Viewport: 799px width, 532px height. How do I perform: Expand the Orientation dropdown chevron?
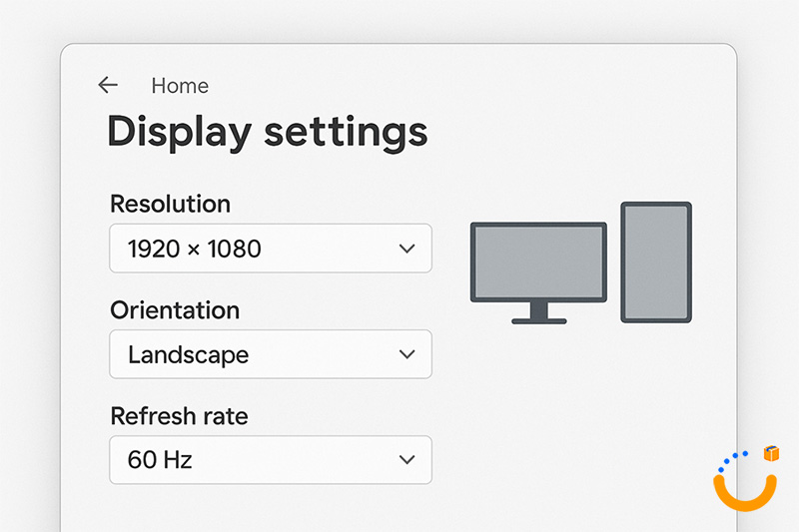(406, 354)
